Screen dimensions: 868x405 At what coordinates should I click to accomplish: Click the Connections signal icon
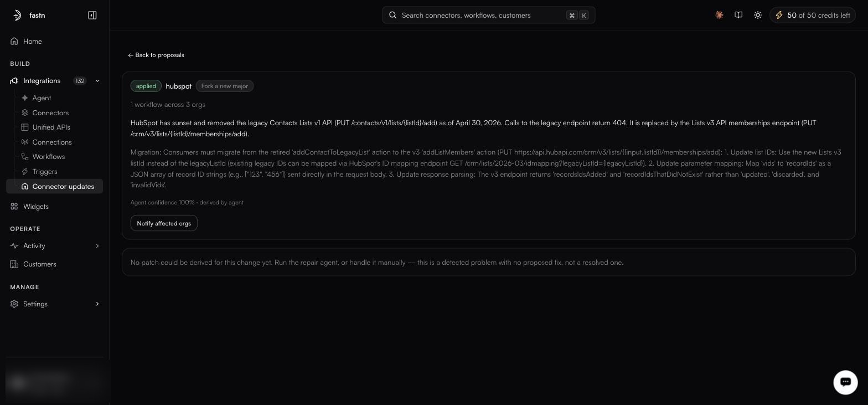click(x=25, y=142)
